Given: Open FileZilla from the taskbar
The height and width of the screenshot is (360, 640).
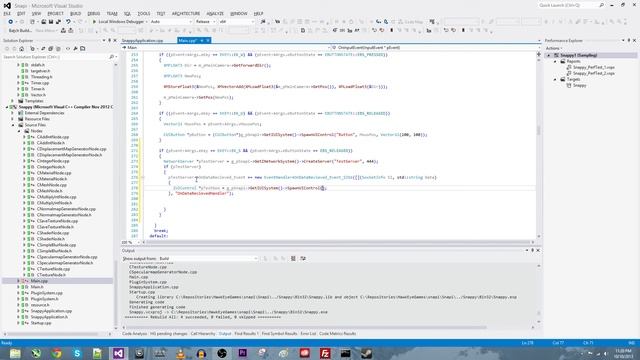Looking at the screenshot, I should tap(325, 353).
